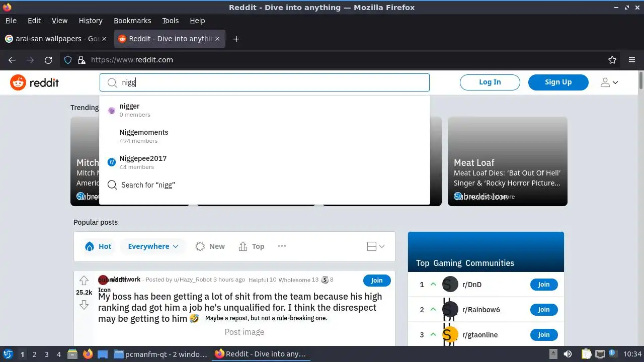Open the post layout view dropdown
Image resolution: width=644 pixels, height=362 pixels.
coord(376,246)
